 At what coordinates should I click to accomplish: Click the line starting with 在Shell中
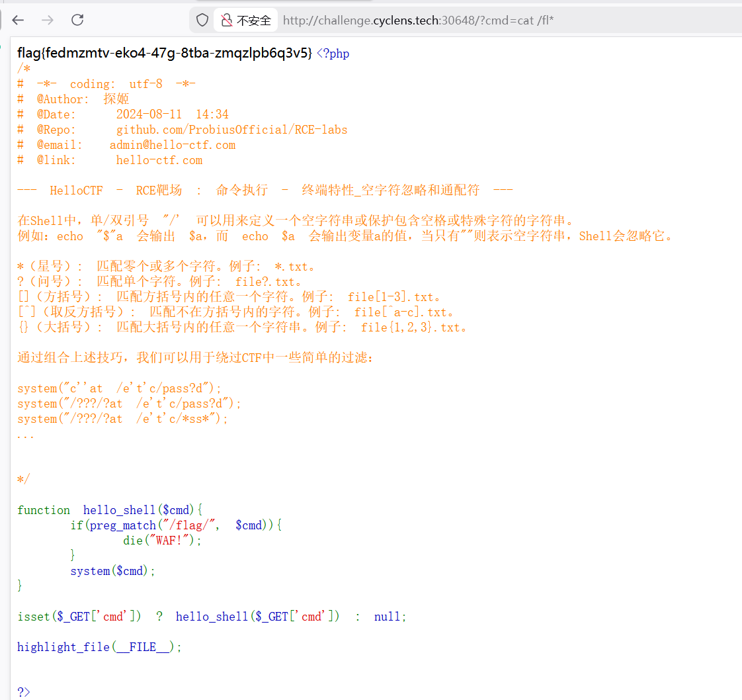click(x=296, y=220)
